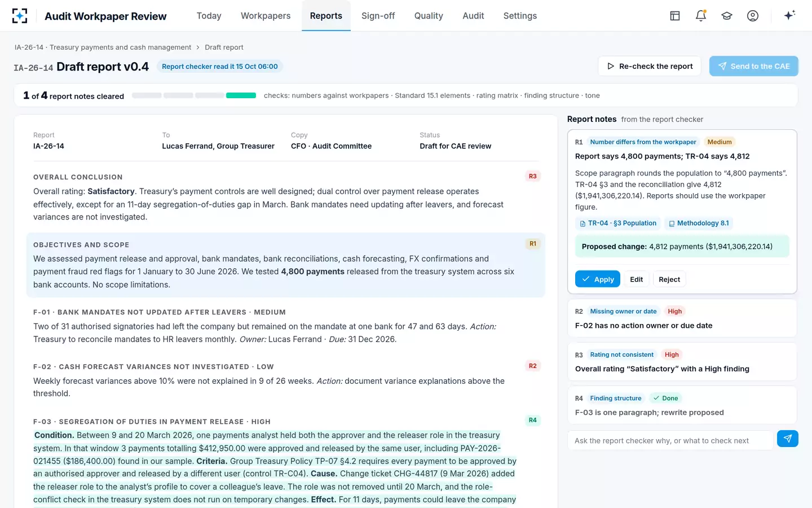The width and height of the screenshot is (812, 508).
Task: Open the Quality tab
Action: (x=429, y=16)
